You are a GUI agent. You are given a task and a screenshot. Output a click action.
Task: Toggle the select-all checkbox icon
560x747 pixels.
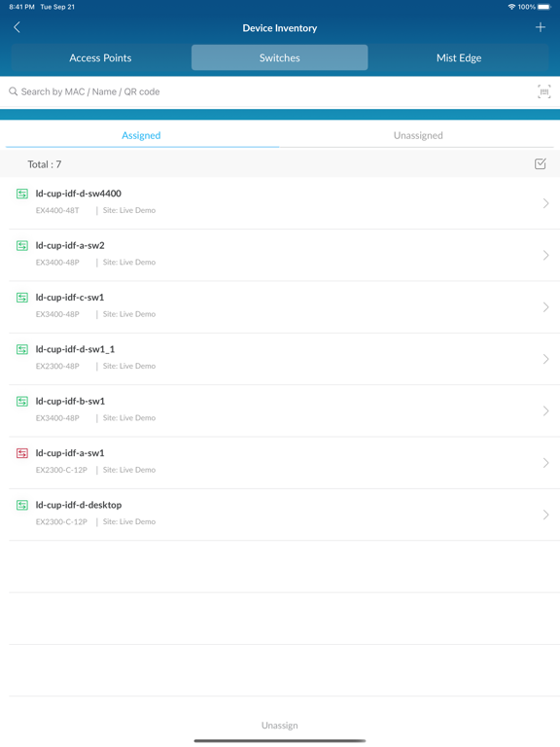click(540, 163)
